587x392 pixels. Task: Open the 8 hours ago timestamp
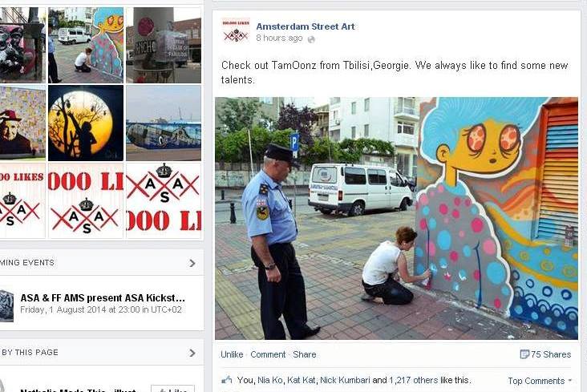(279, 38)
